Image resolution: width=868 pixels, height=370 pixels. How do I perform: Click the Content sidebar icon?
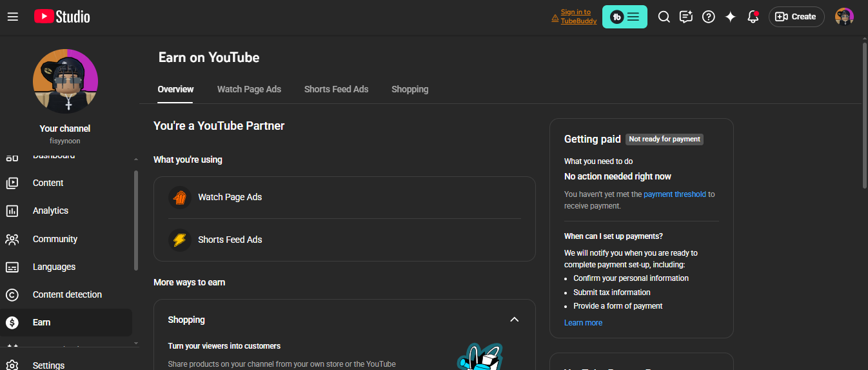point(12,183)
